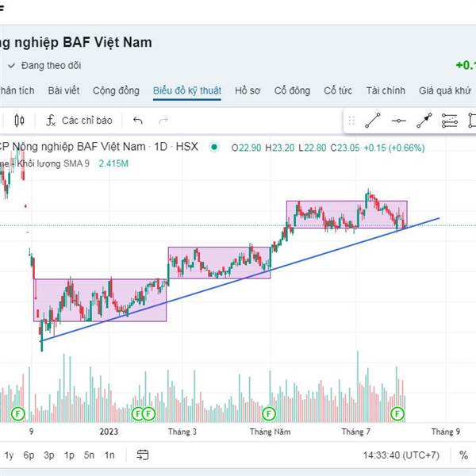476x476 pixels.
Task: Click the undo arrow in chart toolbar
Action: tap(138, 121)
